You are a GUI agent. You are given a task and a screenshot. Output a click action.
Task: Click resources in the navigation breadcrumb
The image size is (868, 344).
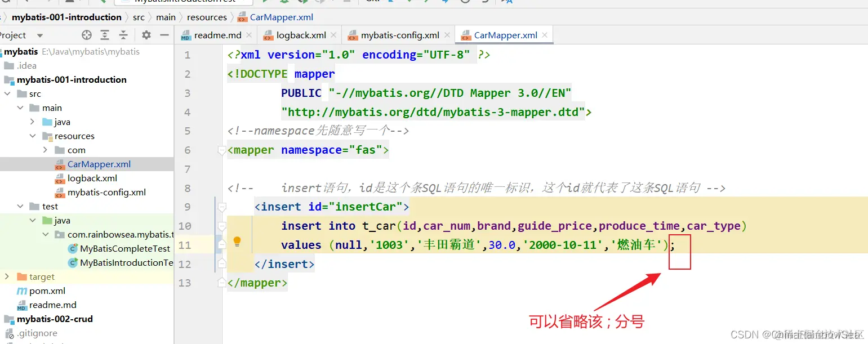click(x=207, y=17)
